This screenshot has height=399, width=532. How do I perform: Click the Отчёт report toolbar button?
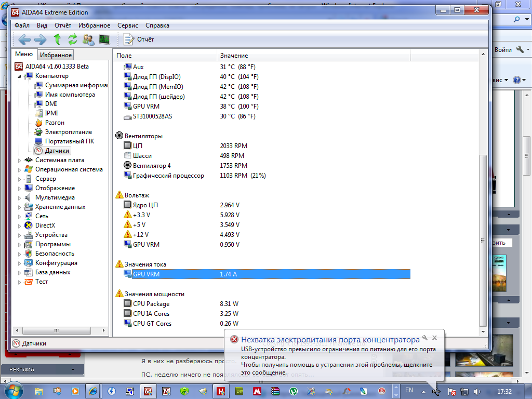click(138, 39)
